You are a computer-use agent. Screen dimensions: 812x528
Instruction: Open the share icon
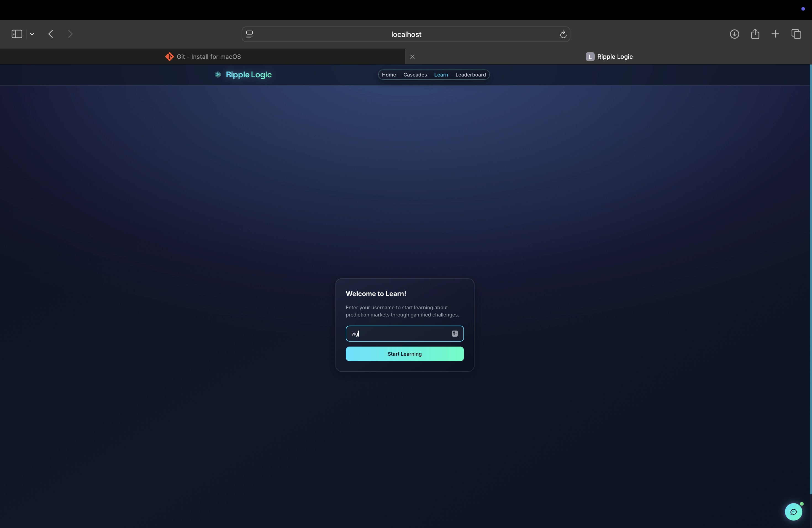pyautogui.click(x=755, y=34)
